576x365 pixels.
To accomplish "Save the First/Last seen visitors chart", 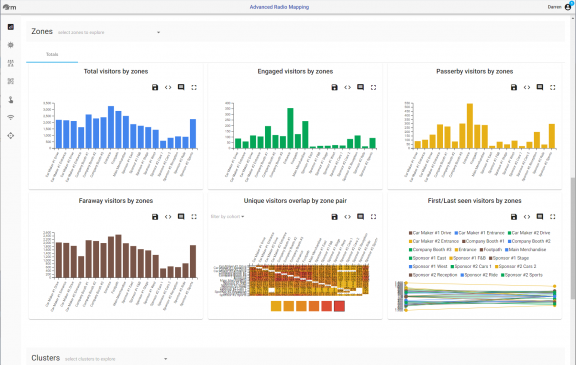I will [x=514, y=217].
